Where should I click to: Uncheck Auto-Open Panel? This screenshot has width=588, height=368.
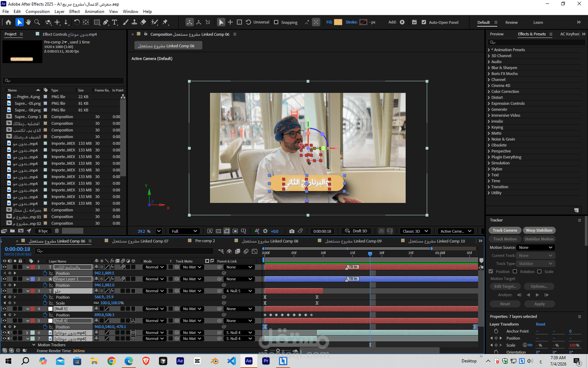[x=424, y=22]
